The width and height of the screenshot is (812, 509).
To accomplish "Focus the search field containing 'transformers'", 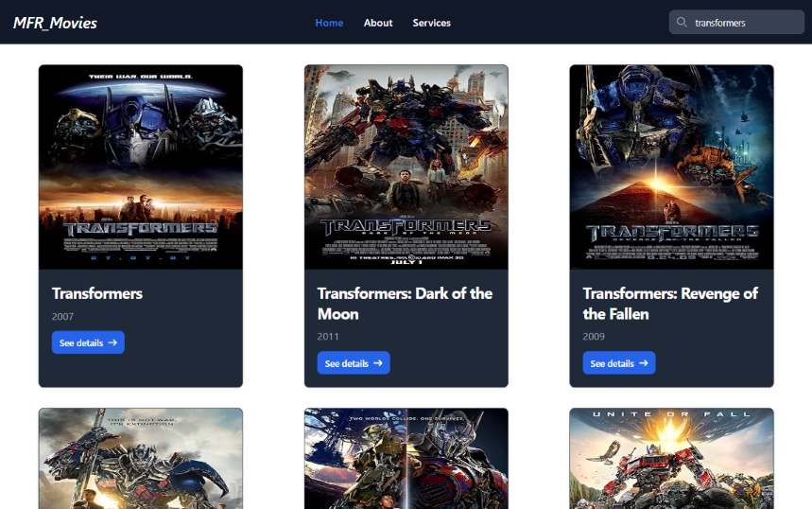I will pos(742,23).
